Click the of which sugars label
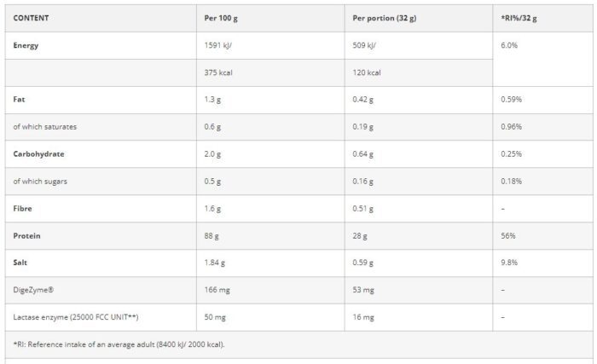597x364 pixels. point(40,181)
